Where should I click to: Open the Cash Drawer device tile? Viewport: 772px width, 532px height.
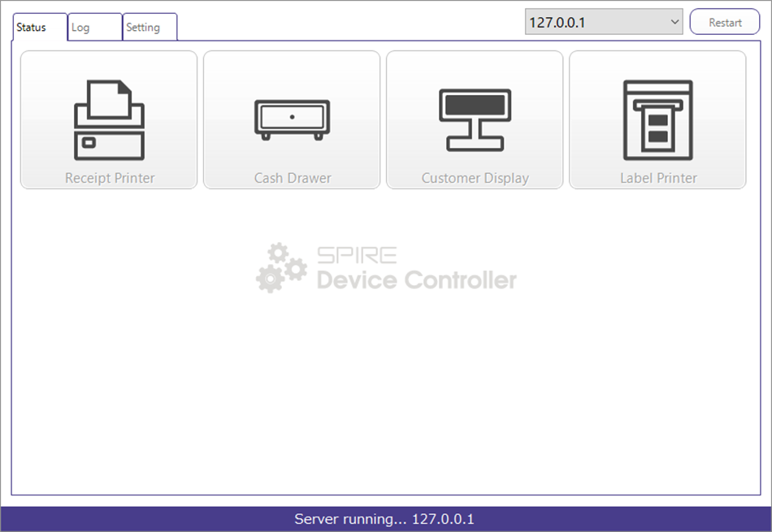(x=292, y=119)
